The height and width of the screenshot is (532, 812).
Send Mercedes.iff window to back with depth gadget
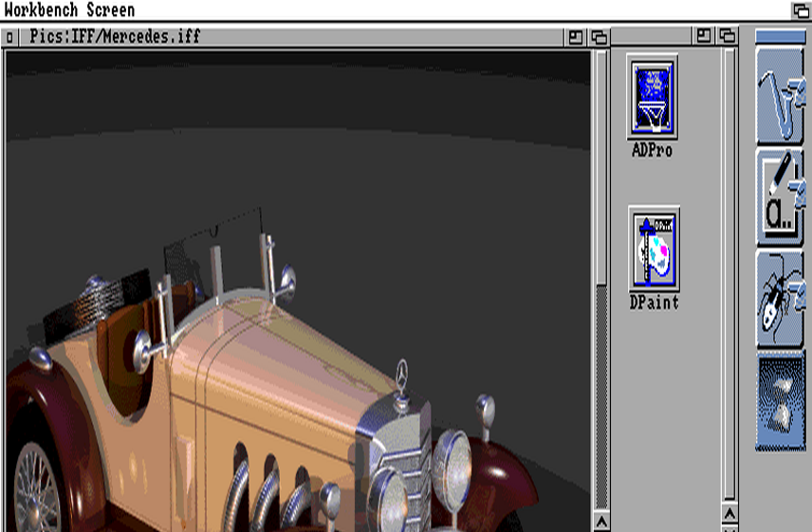tap(599, 38)
